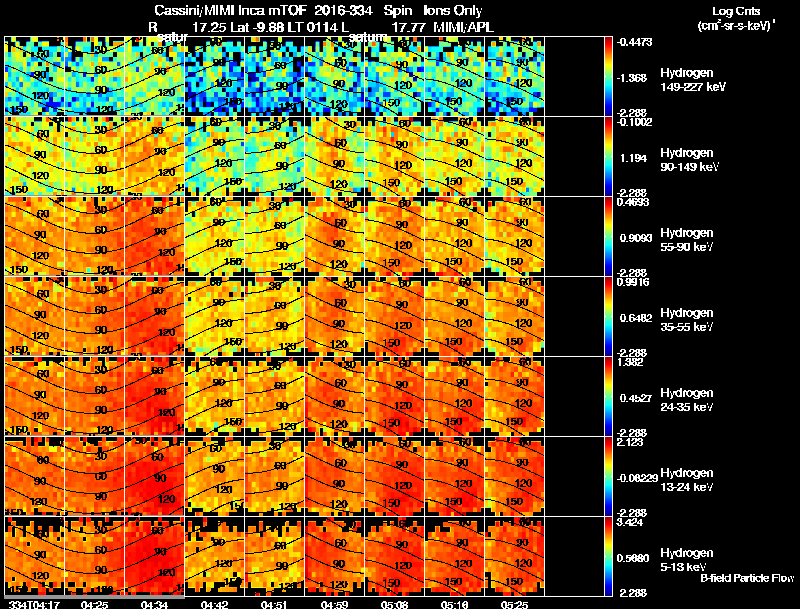The image size is (800, 609).
Task: Click the 'B-field Particle Flow' caption
Action: click(747, 578)
